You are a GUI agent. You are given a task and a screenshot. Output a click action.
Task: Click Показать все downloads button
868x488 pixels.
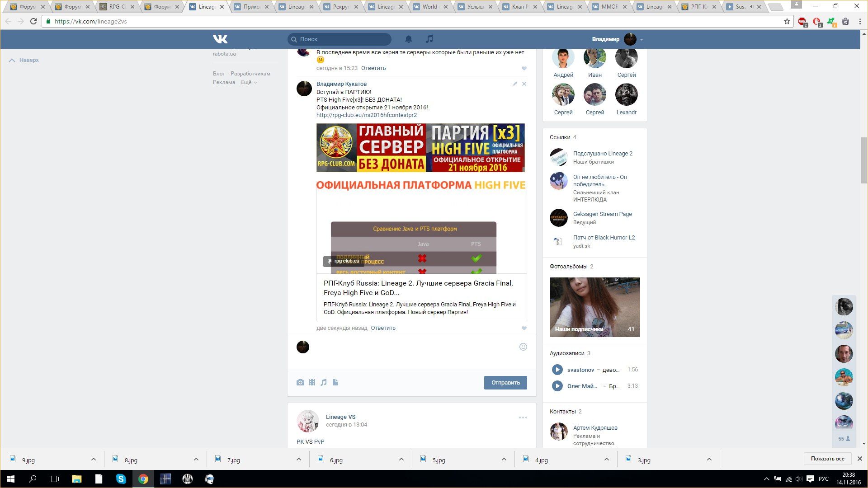pyautogui.click(x=827, y=459)
